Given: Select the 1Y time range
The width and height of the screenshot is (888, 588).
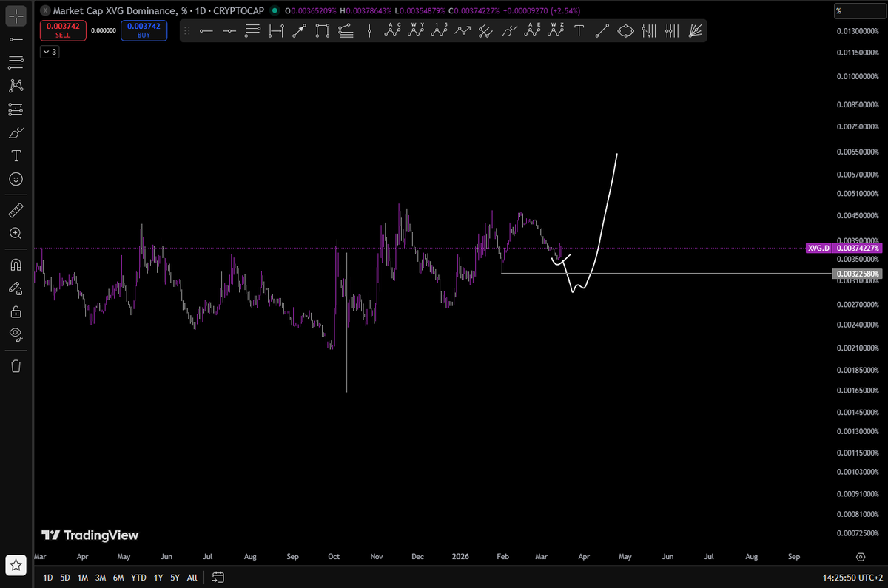Looking at the screenshot, I should pos(158,577).
